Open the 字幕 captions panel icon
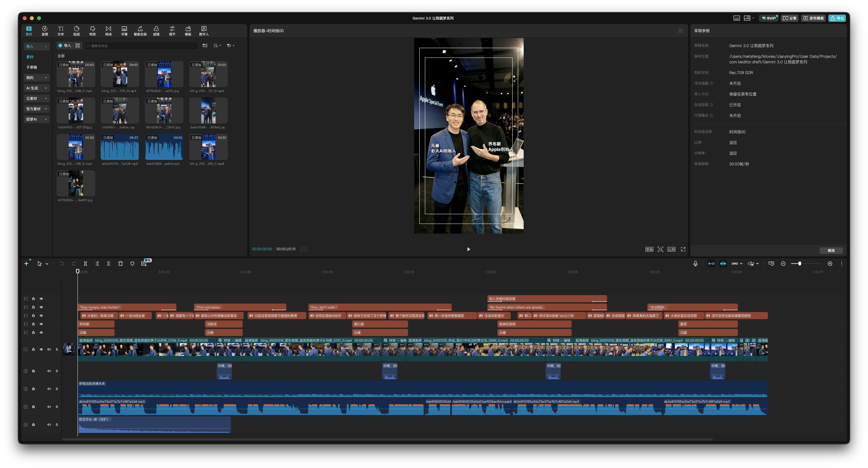The width and height of the screenshot is (868, 468). click(124, 31)
